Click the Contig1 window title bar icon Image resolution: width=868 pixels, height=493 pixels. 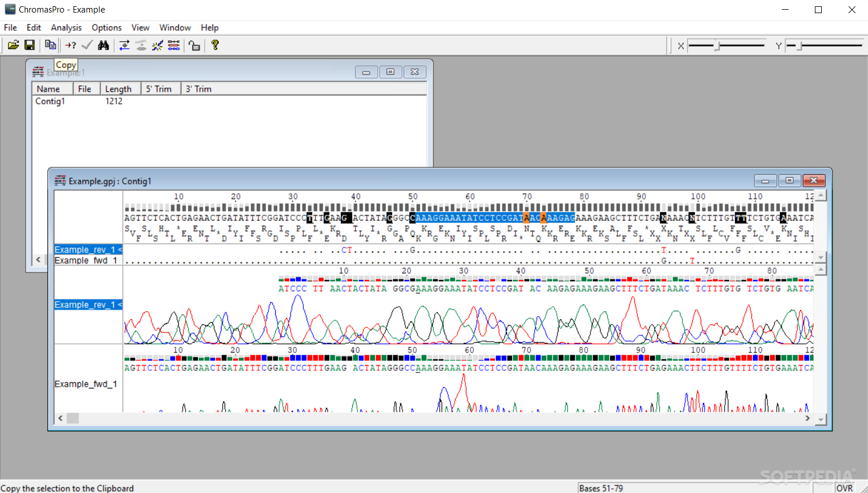click(60, 181)
